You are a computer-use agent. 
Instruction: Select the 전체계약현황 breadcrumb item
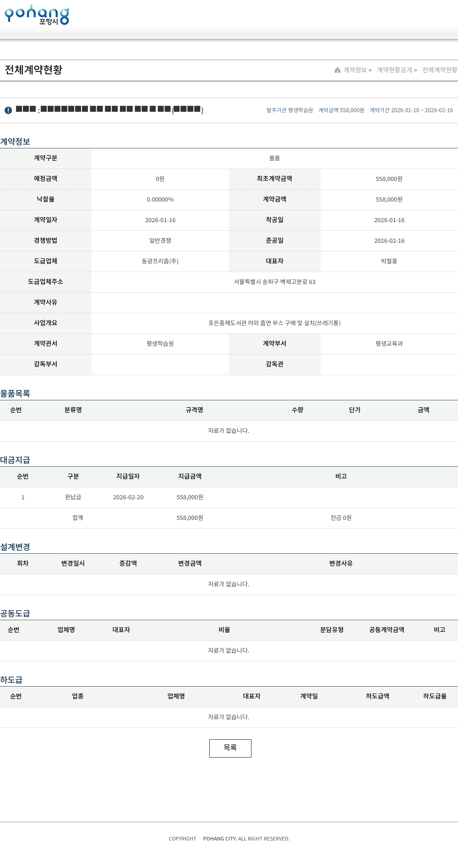439,70
